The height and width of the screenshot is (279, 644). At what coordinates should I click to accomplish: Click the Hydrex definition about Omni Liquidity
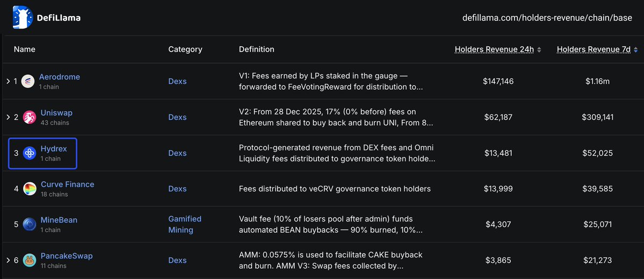(337, 153)
